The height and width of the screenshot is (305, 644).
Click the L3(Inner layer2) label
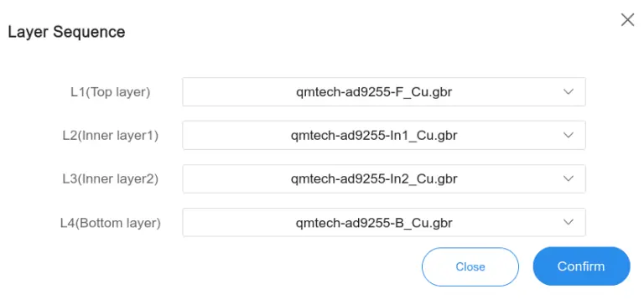(111, 179)
